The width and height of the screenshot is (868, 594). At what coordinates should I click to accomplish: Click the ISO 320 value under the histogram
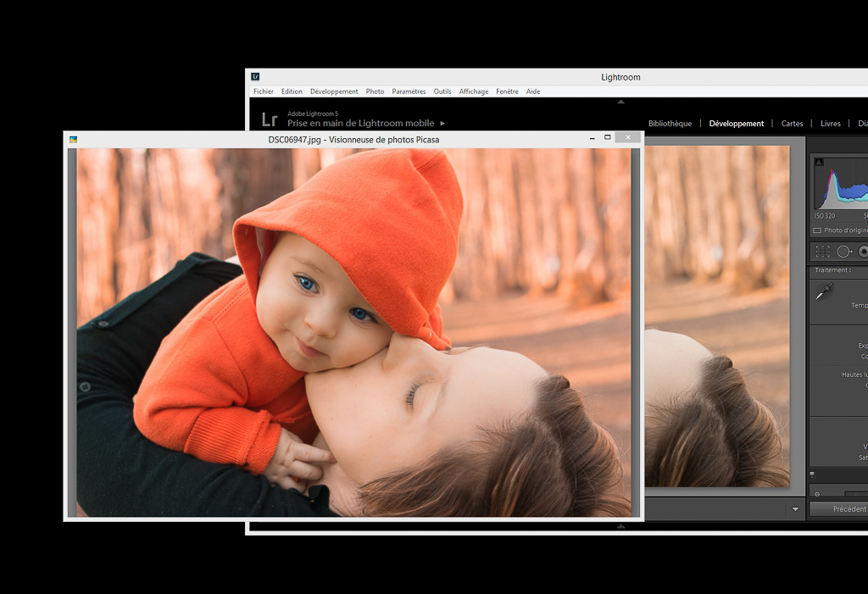825,216
